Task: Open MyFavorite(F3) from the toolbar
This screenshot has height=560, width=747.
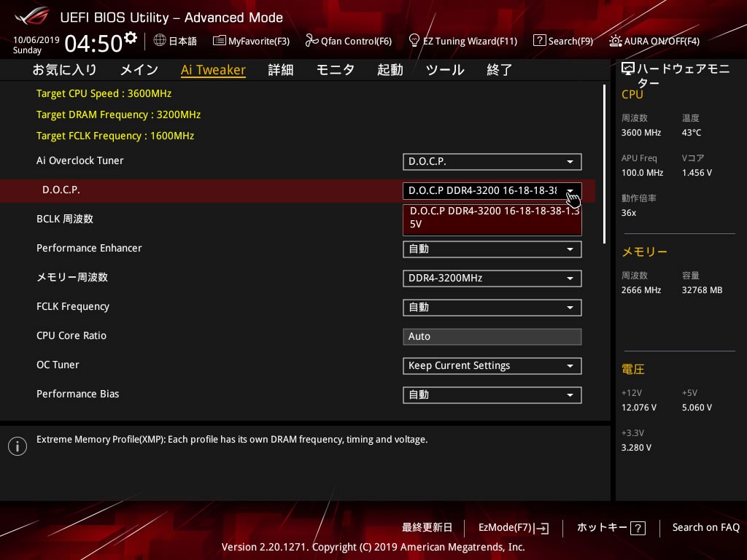Action: [251, 41]
